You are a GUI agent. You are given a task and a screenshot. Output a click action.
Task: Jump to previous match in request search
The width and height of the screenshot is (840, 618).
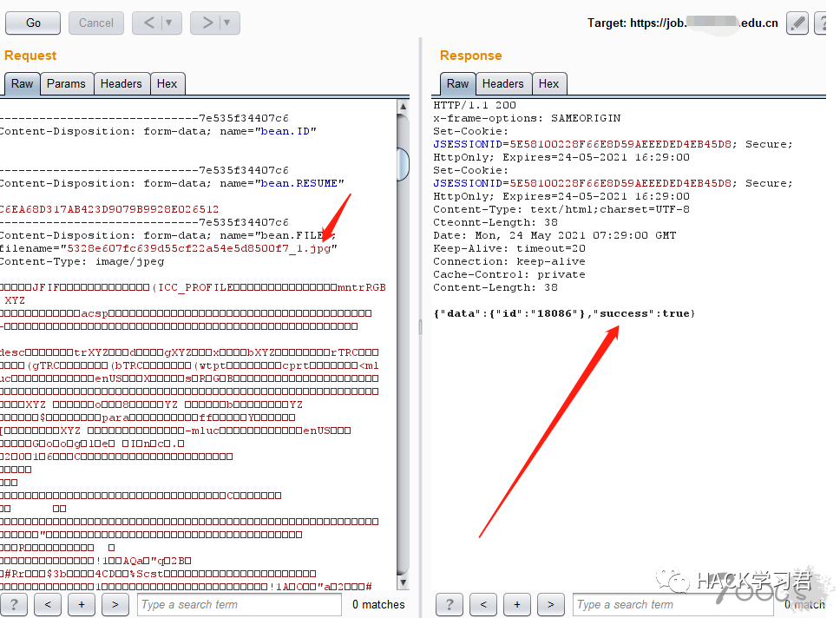pos(48,604)
